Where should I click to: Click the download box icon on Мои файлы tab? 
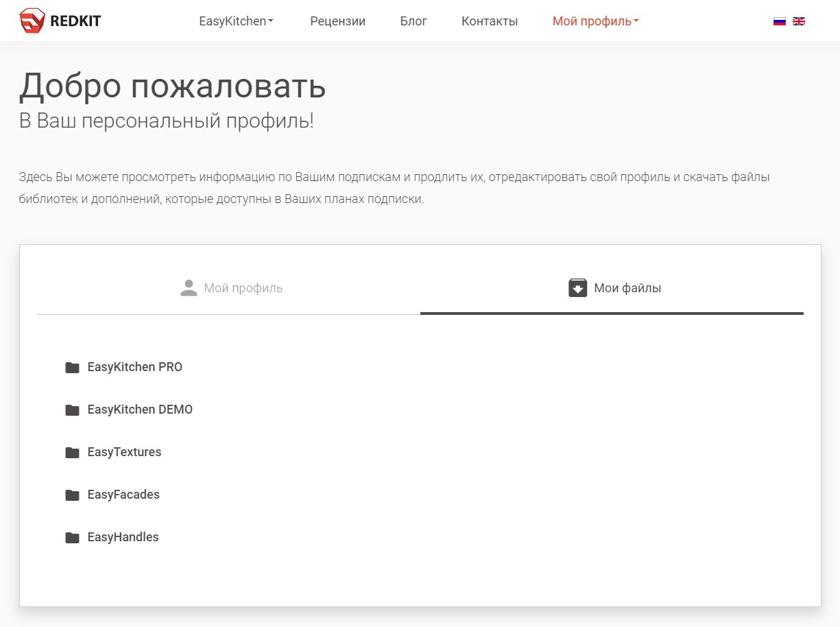(x=578, y=288)
